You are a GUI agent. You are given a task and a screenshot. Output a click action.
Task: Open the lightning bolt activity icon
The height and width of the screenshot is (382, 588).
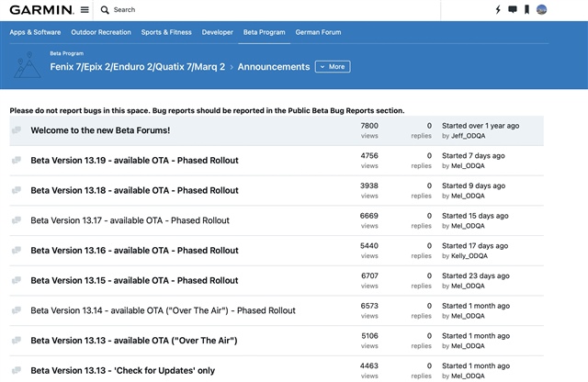pos(498,10)
